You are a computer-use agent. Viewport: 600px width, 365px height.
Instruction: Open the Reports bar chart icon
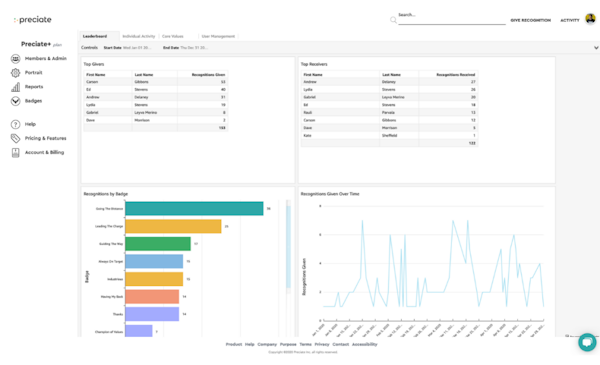click(15, 87)
